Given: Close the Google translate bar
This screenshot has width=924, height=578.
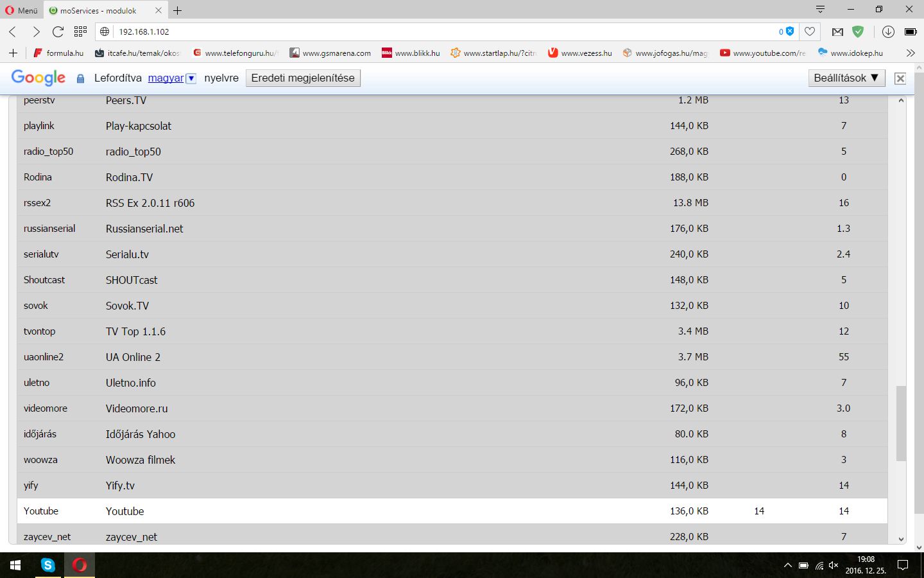Looking at the screenshot, I should click(x=900, y=78).
